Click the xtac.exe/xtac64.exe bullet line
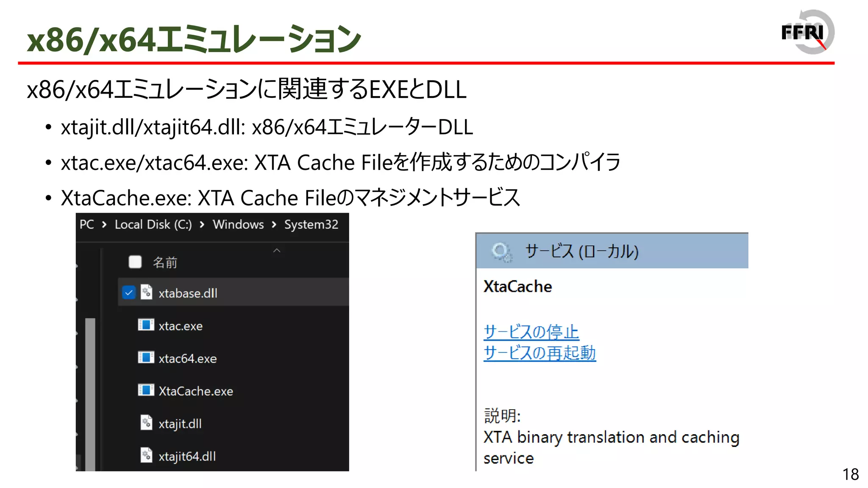The width and height of the screenshot is (868, 488). (341, 162)
